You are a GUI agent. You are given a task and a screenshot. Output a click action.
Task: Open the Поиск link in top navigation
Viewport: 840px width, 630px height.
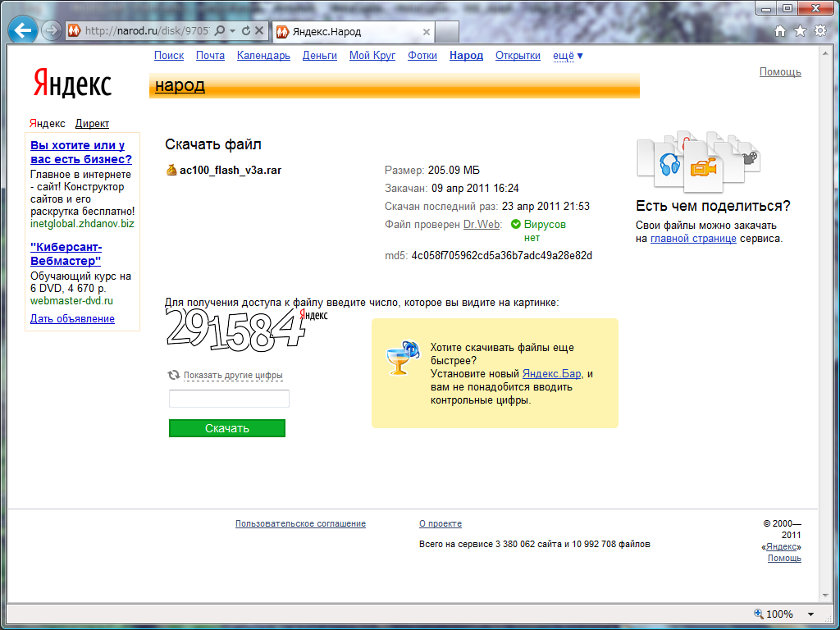[169, 56]
